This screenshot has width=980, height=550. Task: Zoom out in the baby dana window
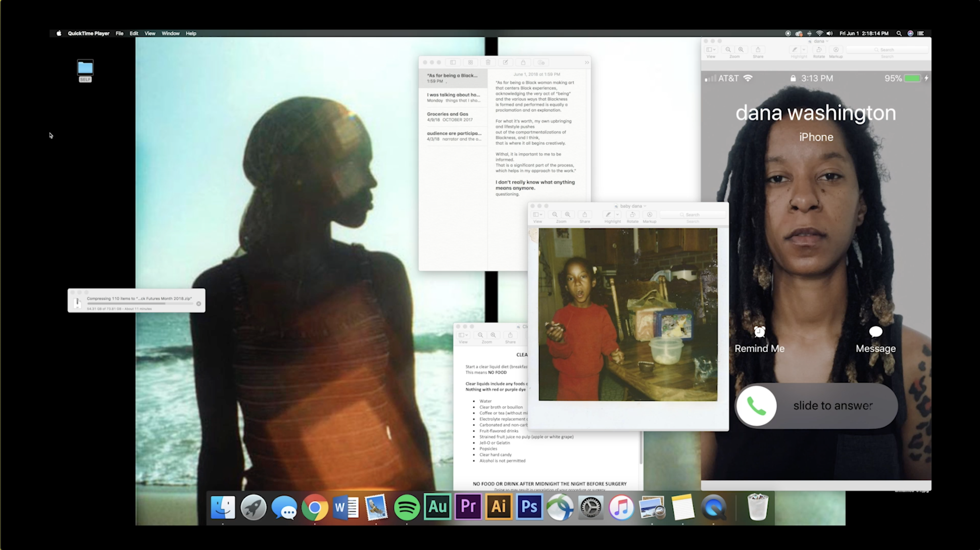click(x=555, y=215)
